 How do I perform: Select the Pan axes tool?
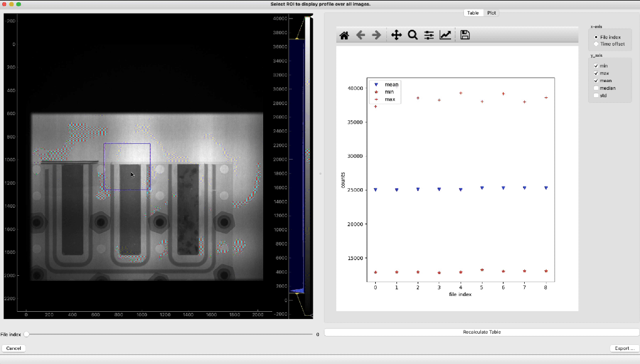pyautogui.click(x=396, y=35)
